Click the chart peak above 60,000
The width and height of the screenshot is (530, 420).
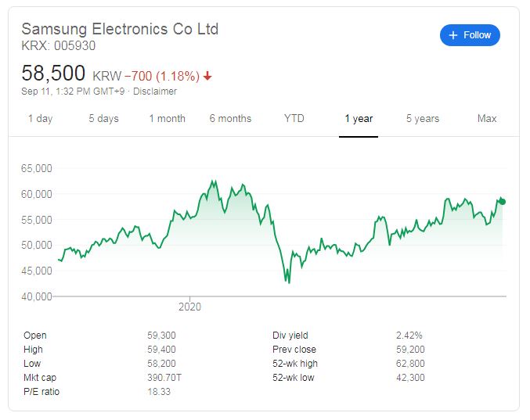pos(214,181)
